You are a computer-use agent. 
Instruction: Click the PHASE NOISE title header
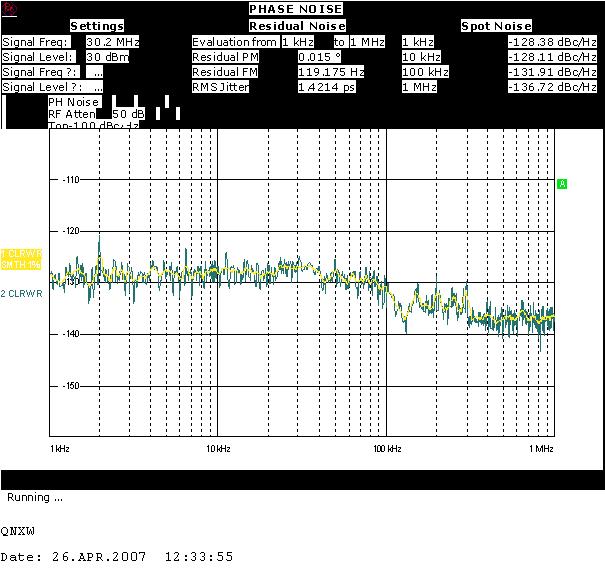[296, 9]
